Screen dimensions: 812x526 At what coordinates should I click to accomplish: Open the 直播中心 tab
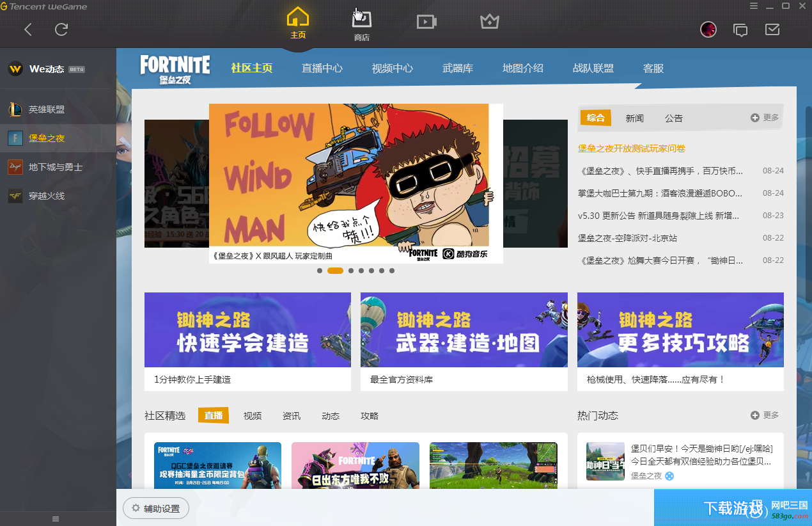coord(322,68)
